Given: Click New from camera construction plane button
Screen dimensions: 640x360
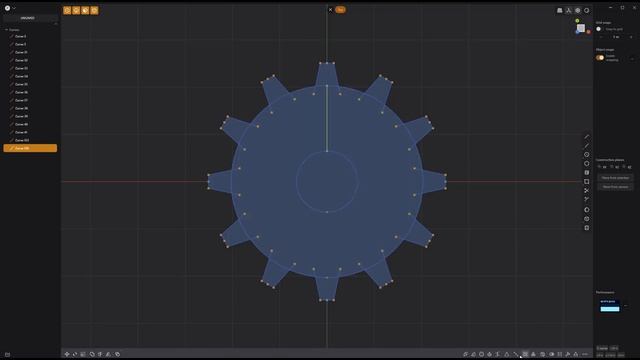Looking at the screenshot, I should pos(616,187).
